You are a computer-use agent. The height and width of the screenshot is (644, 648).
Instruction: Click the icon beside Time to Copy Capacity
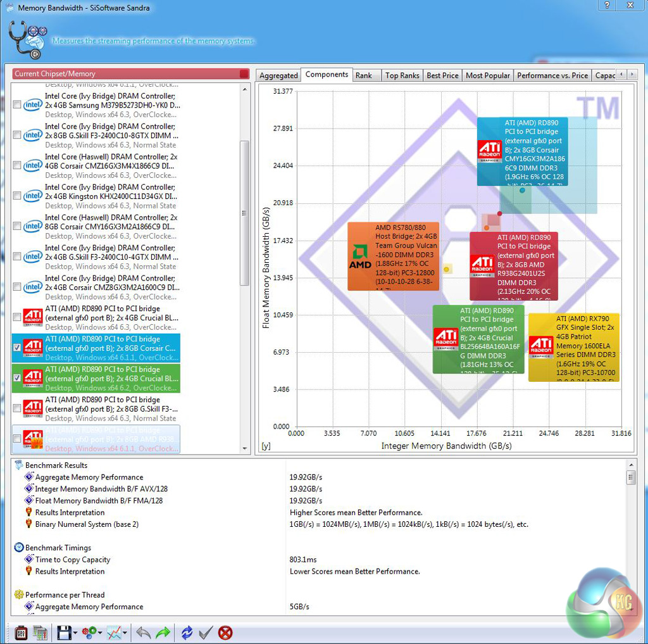[x=29, y=559]
